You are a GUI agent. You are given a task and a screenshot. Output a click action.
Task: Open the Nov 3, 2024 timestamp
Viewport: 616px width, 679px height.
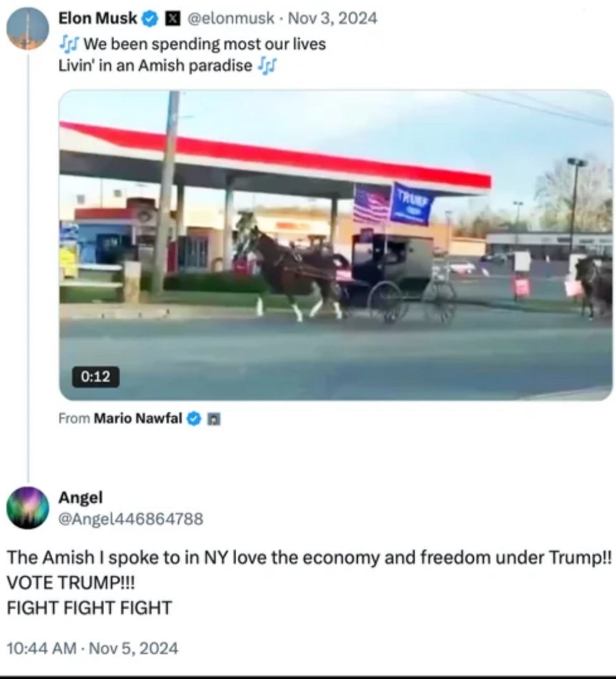point(332,18)
